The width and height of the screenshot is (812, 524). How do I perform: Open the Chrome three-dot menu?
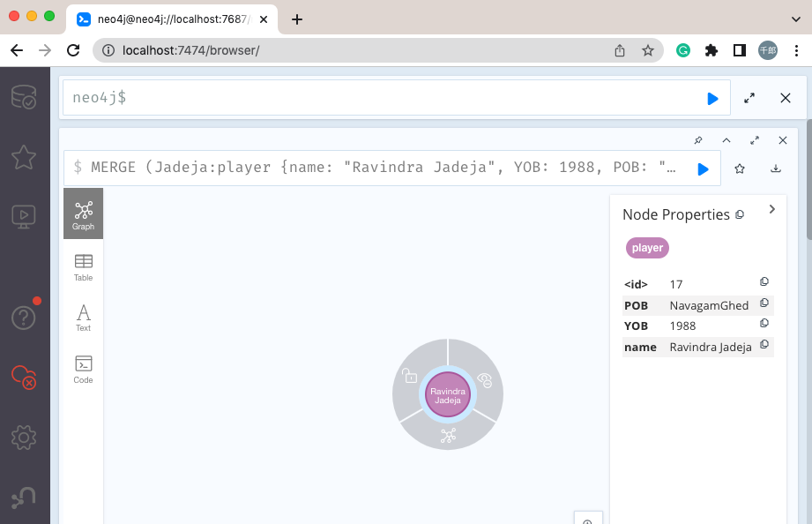(x=796, y=50)
